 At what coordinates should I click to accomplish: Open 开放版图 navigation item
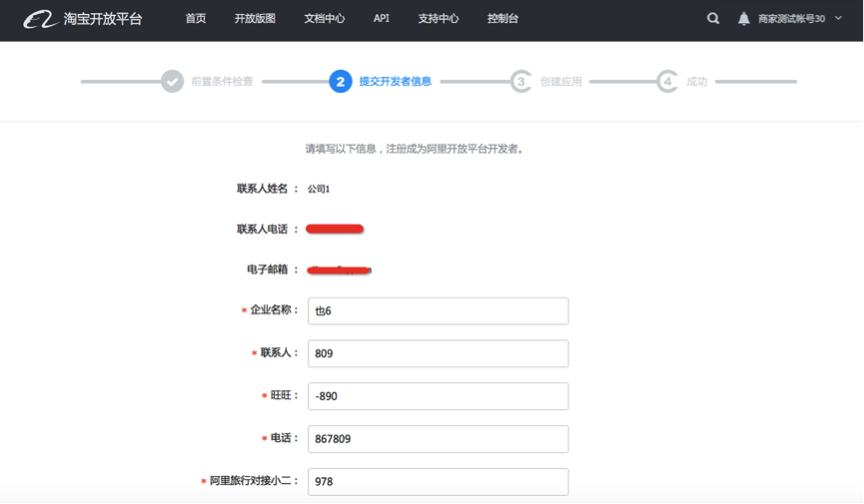pyautogui.click(x=255, y=19)
